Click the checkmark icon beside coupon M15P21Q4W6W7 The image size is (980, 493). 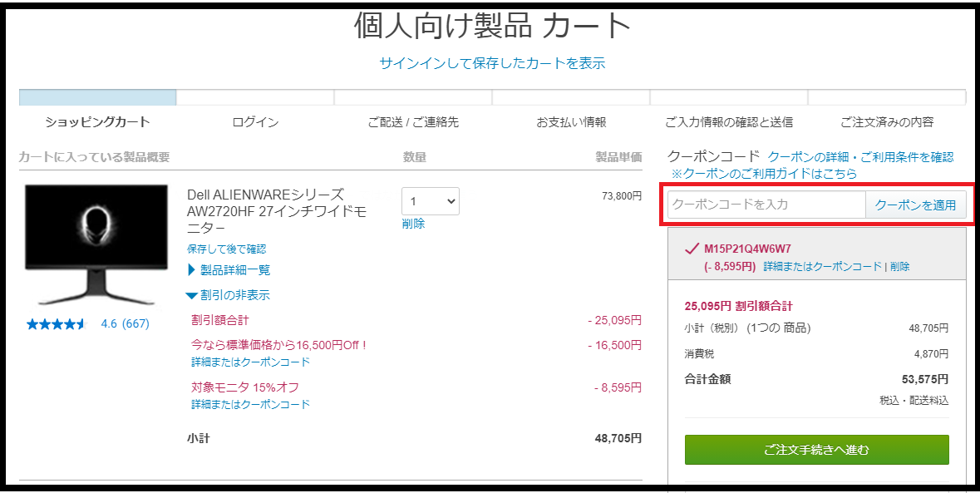point(692,249)
